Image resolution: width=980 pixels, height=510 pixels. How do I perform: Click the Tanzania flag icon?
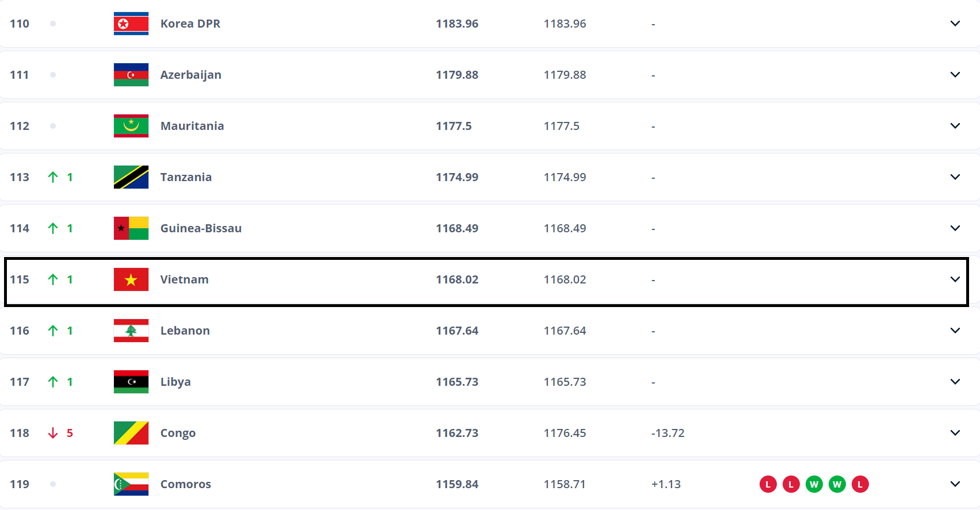[x=131, y=177]
